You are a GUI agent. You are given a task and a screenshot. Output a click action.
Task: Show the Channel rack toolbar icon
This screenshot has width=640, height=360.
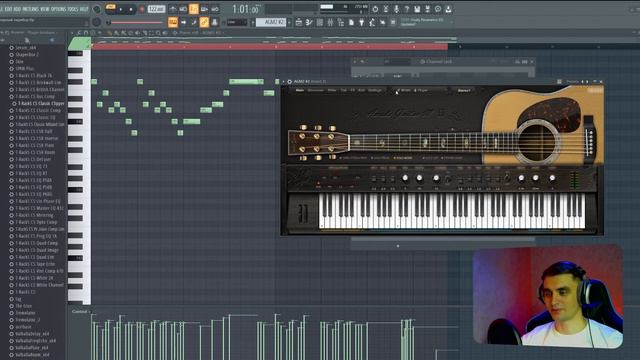pos(320,22)
